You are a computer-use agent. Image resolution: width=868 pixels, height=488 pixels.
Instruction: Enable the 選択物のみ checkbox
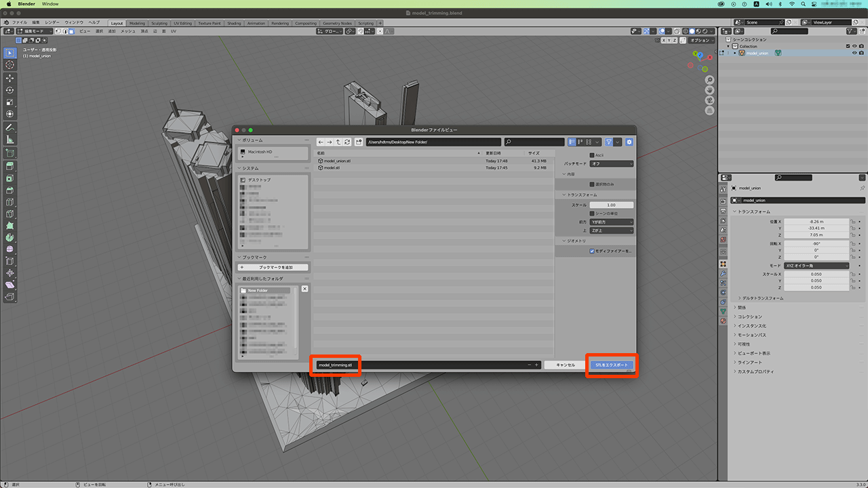pos(592,184)
